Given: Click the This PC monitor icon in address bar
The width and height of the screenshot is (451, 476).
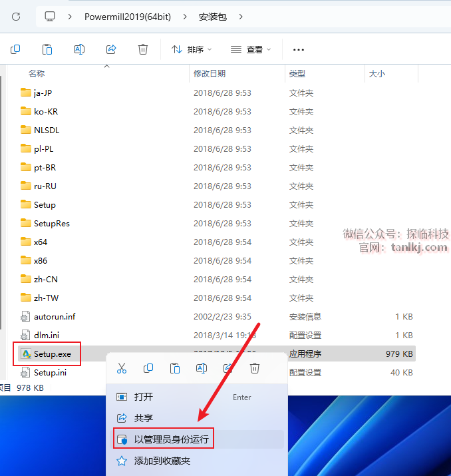Looking at the screenshot, I should 50,17.
